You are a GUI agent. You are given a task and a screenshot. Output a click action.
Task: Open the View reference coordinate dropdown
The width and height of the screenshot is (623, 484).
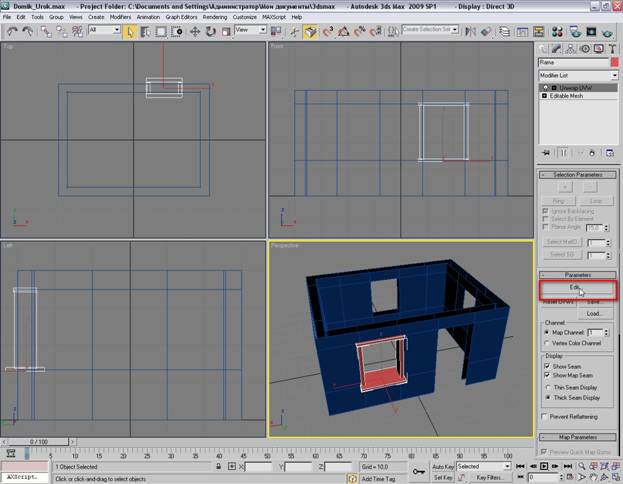pos(250,30)
